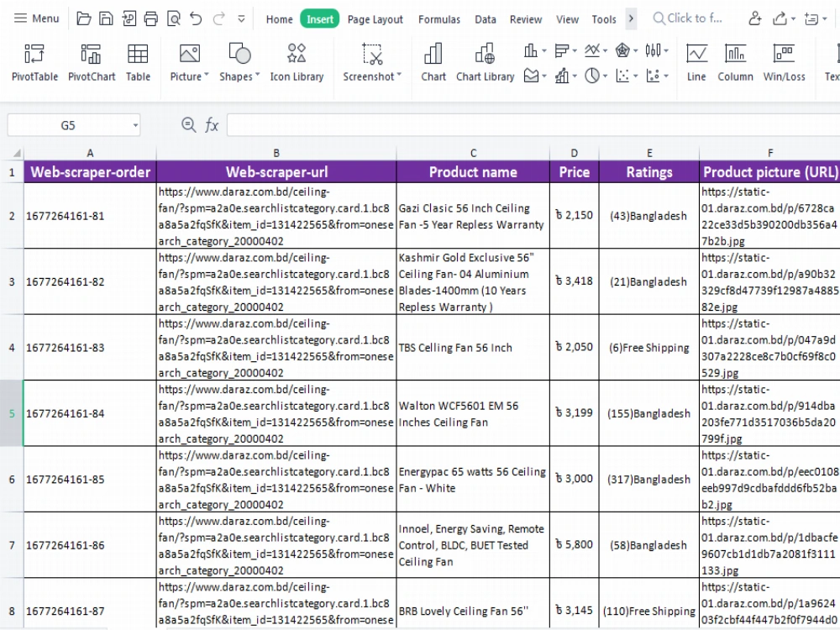Select column A header
This screenshot has width=840, height=630.
coord(90,153)
